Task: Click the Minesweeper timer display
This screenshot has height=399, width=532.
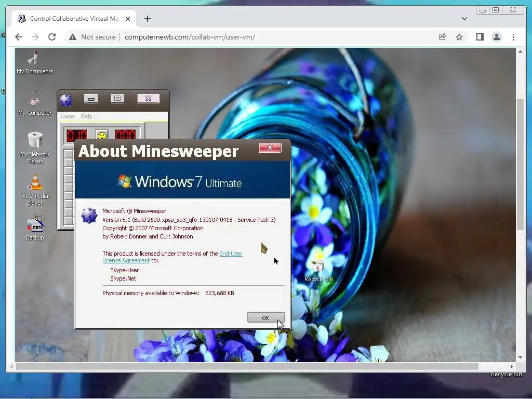Action: pyautogui.click(x=125, y=135)
